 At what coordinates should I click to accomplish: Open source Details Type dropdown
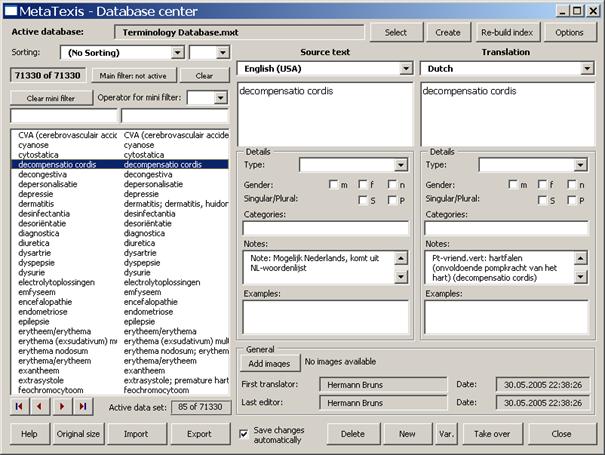[x=401, y=165]
